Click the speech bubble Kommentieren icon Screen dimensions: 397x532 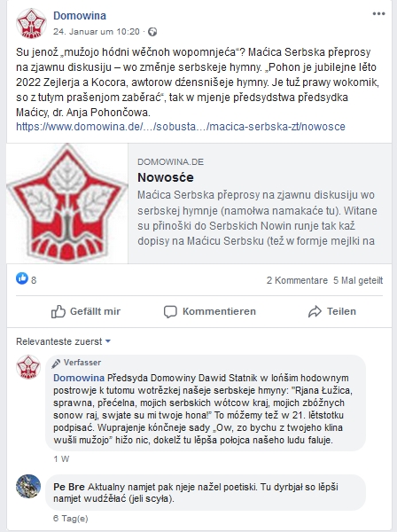coord(170,311)
